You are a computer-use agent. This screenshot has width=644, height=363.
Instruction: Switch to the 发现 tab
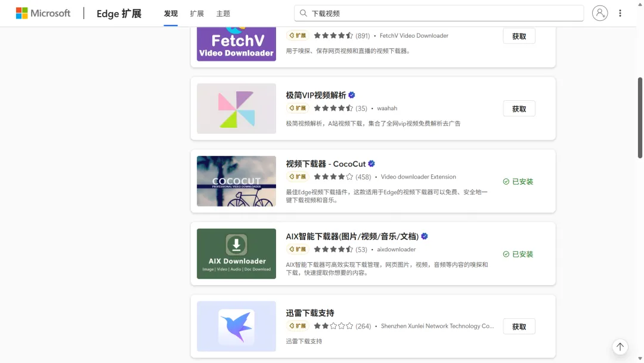pyautogui.click(x=171, y=14)
